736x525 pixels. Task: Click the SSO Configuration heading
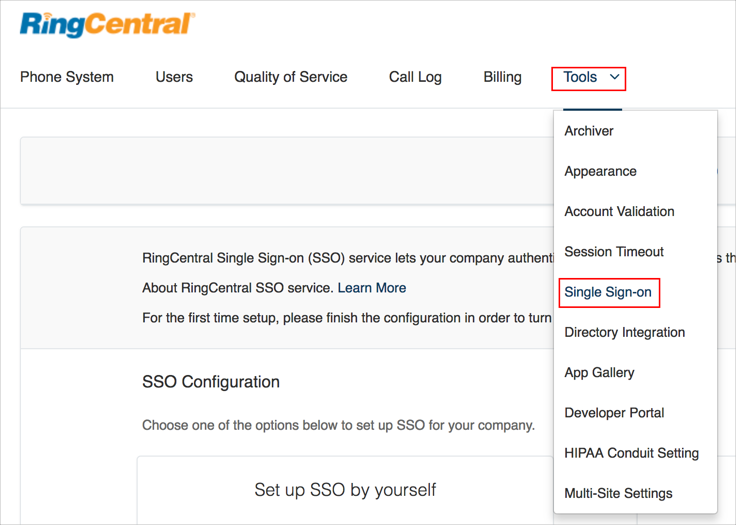(211, 382)
